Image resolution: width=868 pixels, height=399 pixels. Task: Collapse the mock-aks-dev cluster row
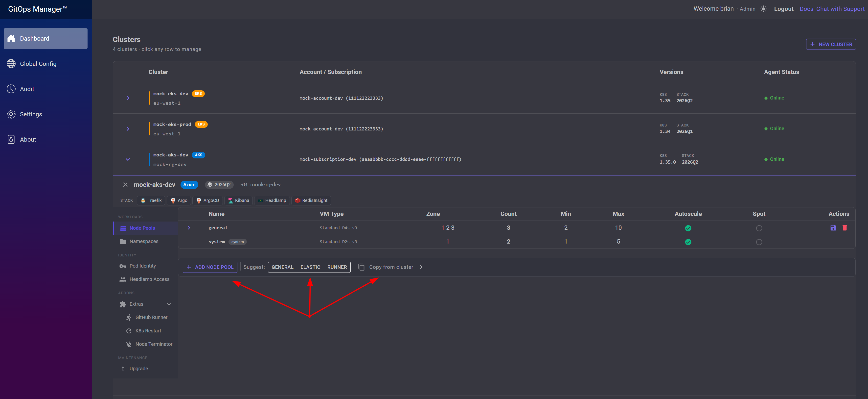point(128,160)
